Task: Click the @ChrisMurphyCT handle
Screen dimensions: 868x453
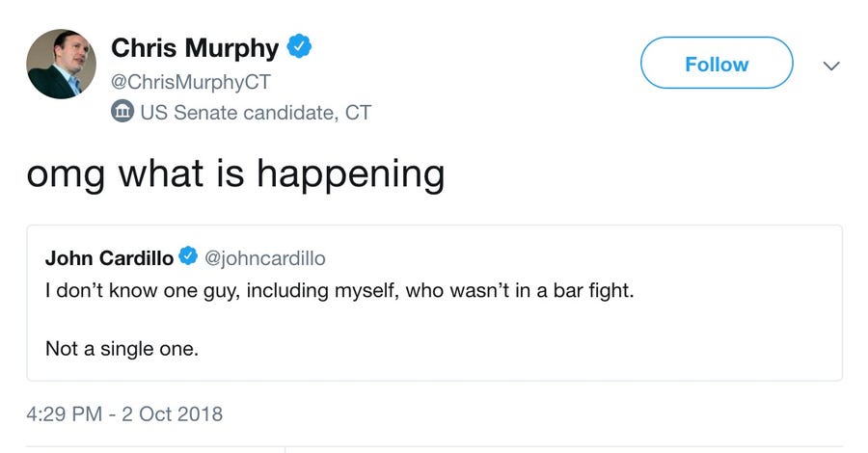Action: tap(191, 82)
